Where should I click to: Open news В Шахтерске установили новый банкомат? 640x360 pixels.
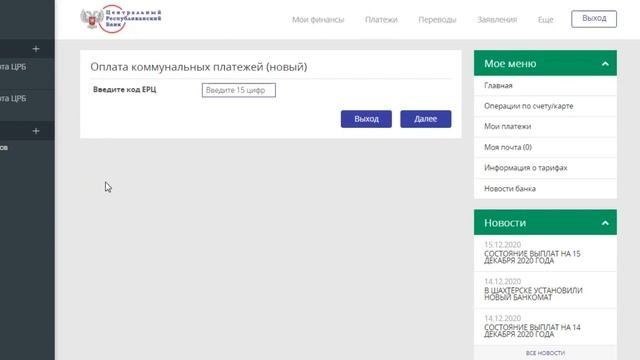[x=533, y=294]
